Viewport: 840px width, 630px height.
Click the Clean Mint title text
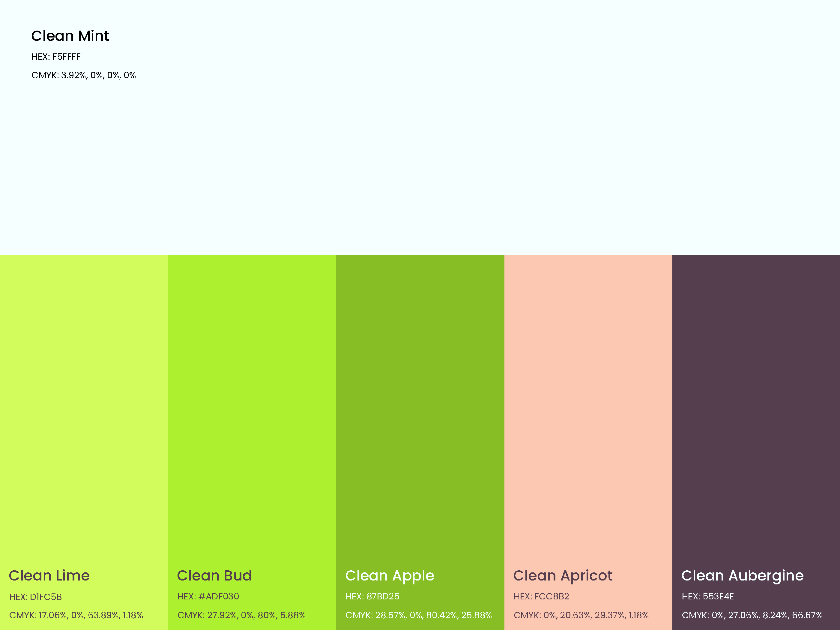point(70,36)
